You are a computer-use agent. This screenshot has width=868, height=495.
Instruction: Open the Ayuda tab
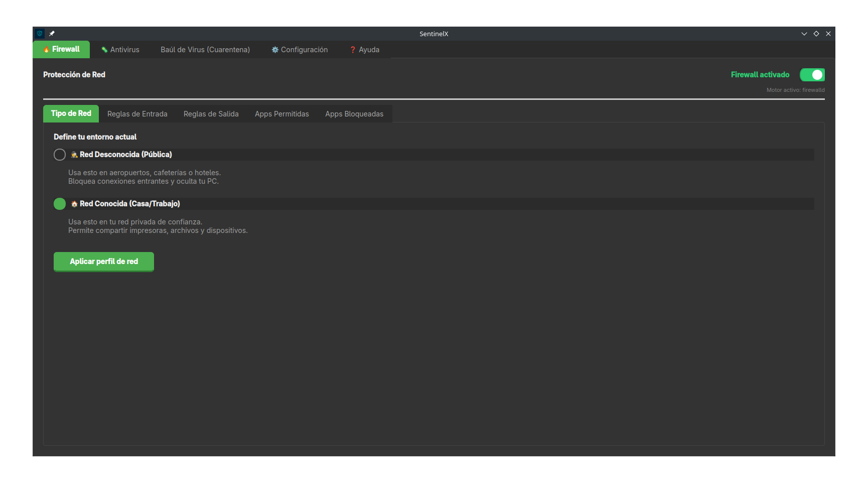tap(365, 50)
